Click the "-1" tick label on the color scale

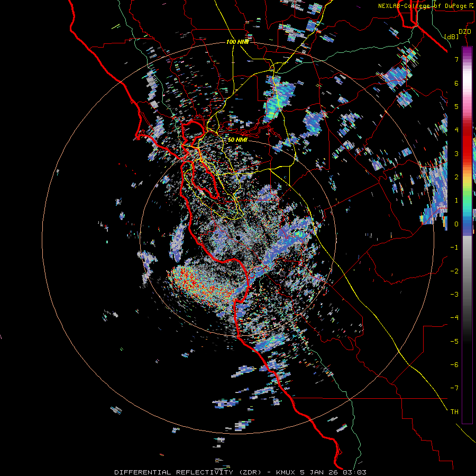pos(454,248)
